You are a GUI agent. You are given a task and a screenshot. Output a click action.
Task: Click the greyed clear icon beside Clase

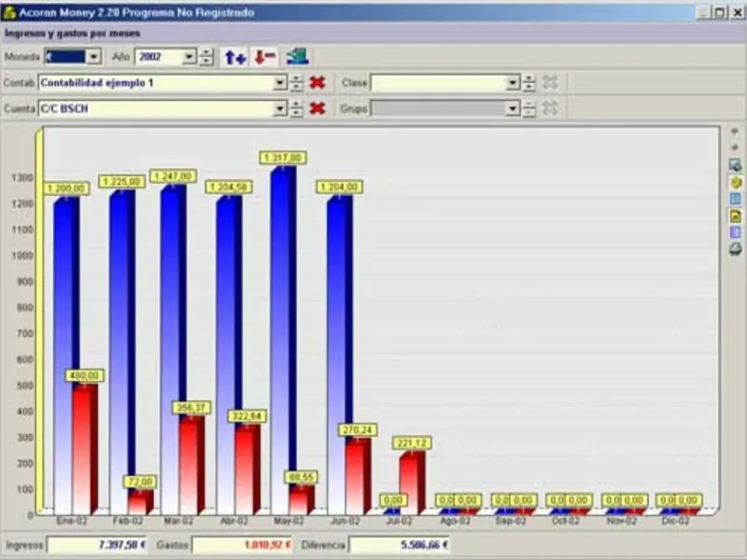550,83
